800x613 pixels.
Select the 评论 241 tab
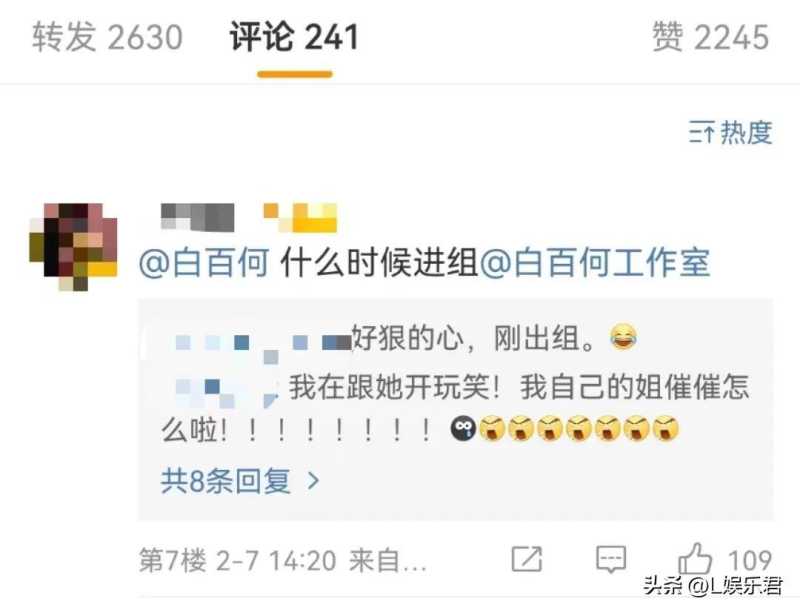click(x=294, y=37)
